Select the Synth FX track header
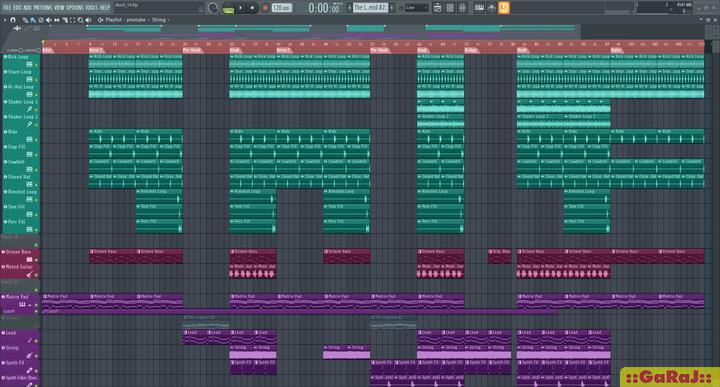The height and width of the screenshot is (387, 720). tap(20, 367)
